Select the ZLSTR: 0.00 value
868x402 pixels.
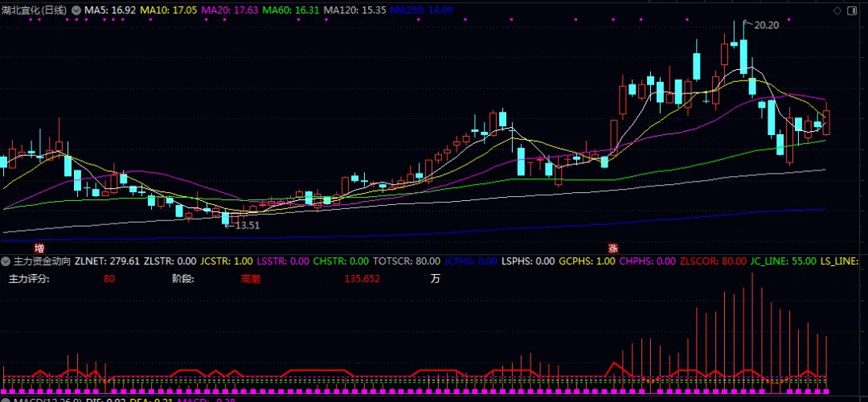[x=170, y=260]
